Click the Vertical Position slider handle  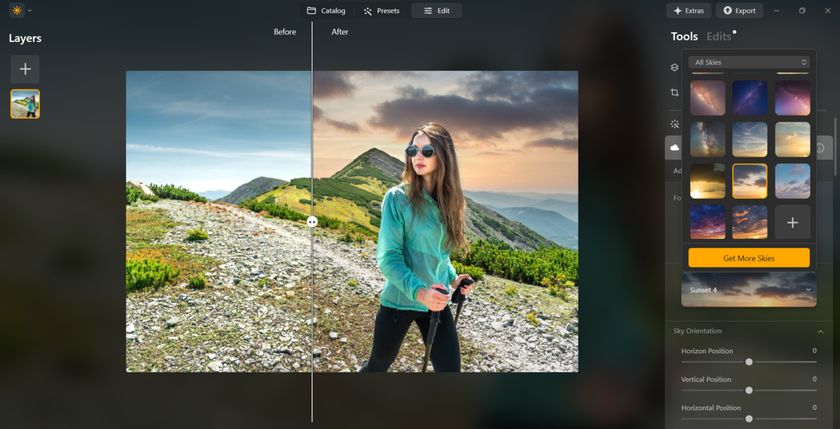pos(749,390)
